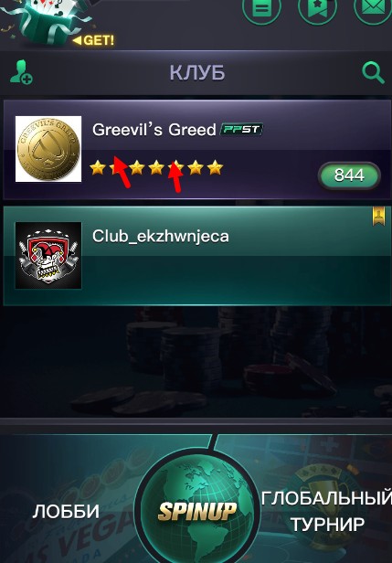Select the joker skull club avatar
The height and width of the screenshot is (563, 392).
point(48,255)
